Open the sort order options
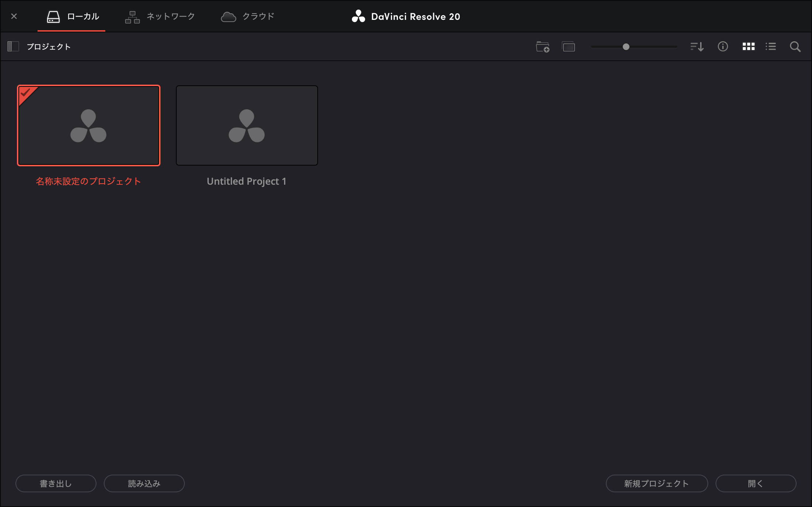The height and width of the screenshot is (507, 812). pos(697,47)
